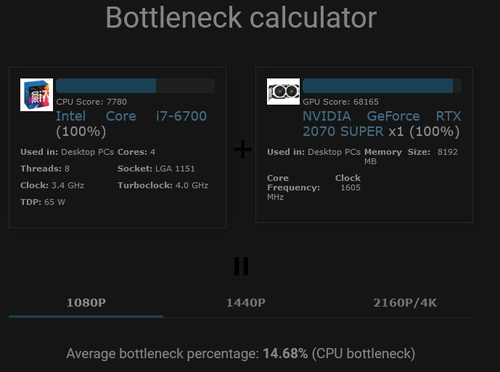Click the plus sign between components
Image resolution: width=500 pixels, height=372 pixels.
tap(243, 149)
